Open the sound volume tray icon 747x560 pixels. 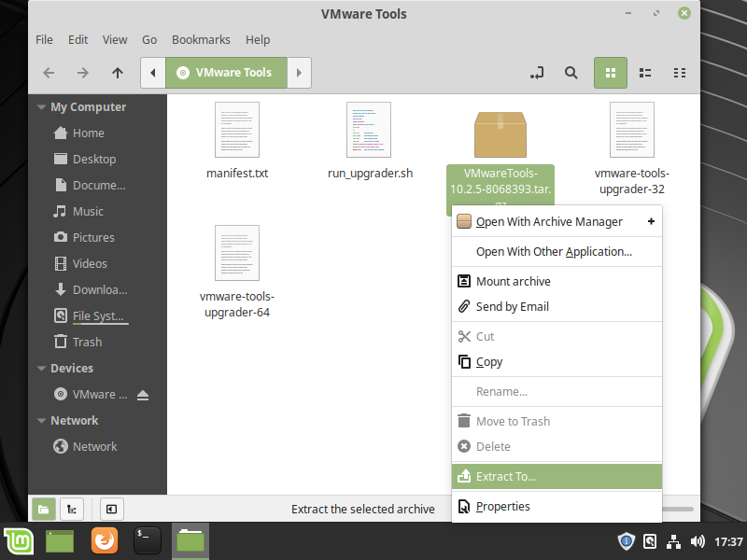698,541
